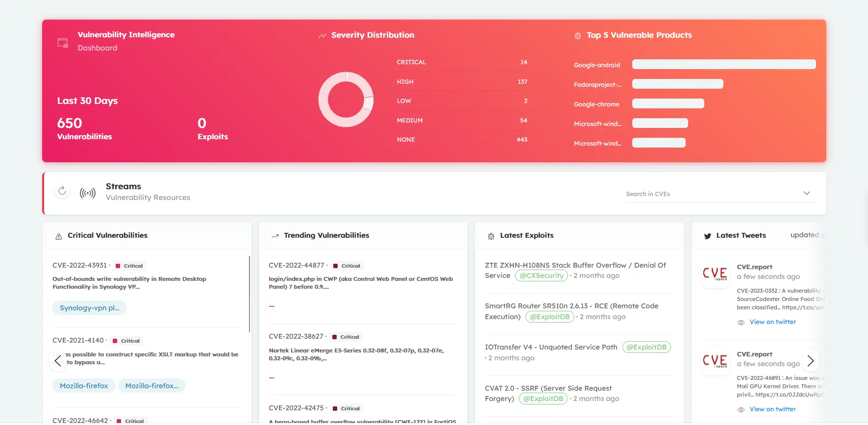The image size is (868, 425).
Task: Open CVE-2021-4140 in Critical Vulnerabilities
Action: (x=78, y=340)
